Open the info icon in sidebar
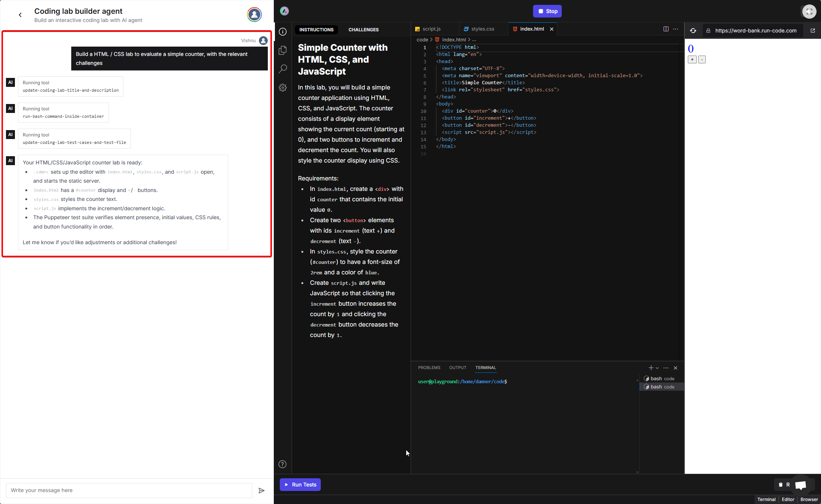This screenshot has height=504, width=821. coord(283,32)
